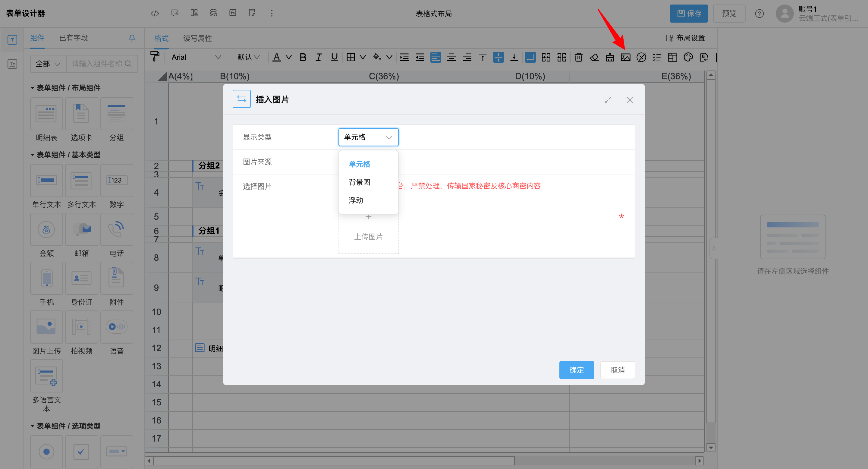
Task: Select 背景图 option in dropdown list
Action: [x=368, y=182]
